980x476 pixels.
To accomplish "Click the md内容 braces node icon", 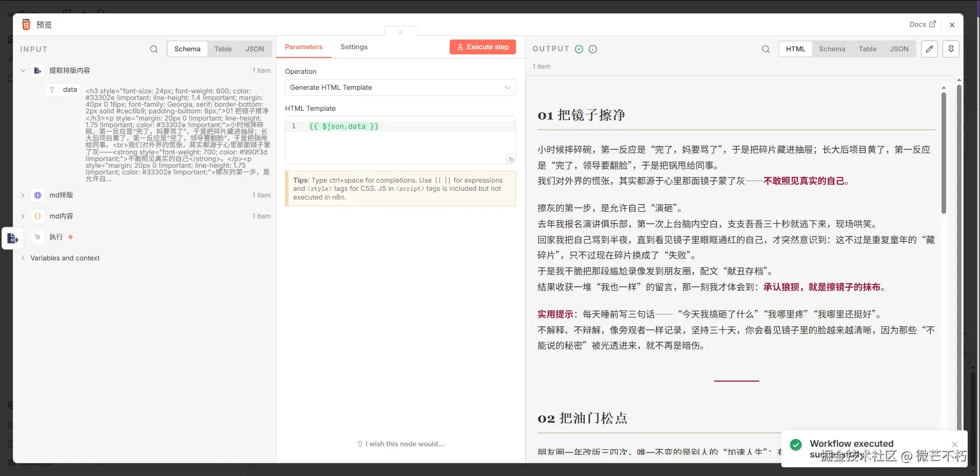I will [37, 216].
